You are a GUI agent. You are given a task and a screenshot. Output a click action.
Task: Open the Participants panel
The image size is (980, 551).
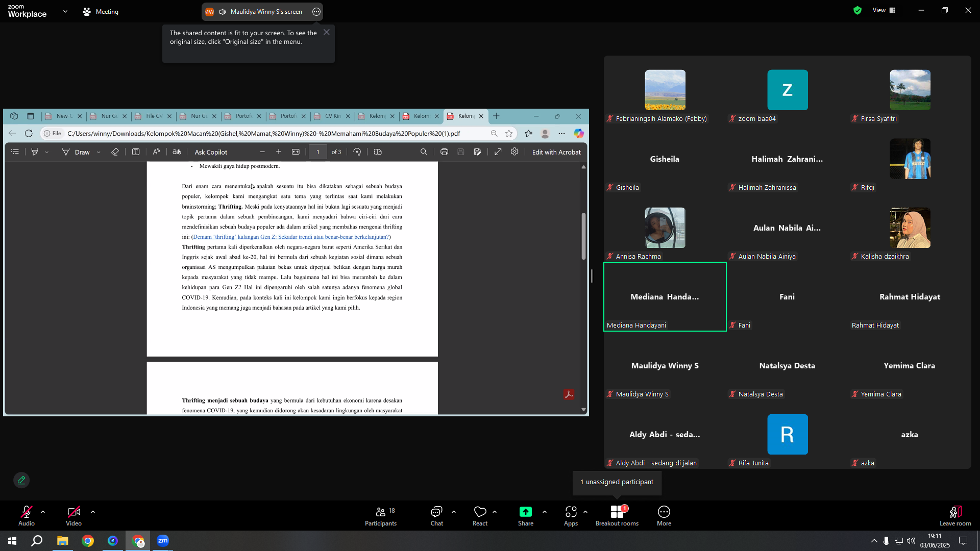pos(381,516)
